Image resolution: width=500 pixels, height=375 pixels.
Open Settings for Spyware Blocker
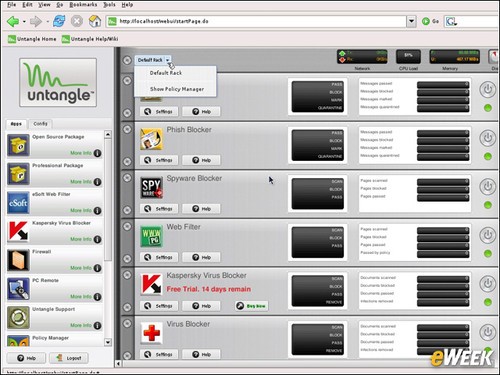click(x=159, y=209)
